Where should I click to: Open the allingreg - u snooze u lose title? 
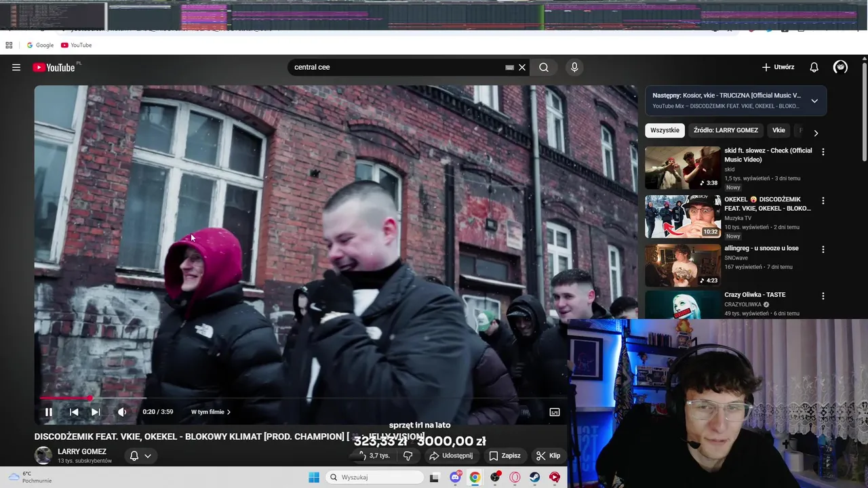coord(761,248)
